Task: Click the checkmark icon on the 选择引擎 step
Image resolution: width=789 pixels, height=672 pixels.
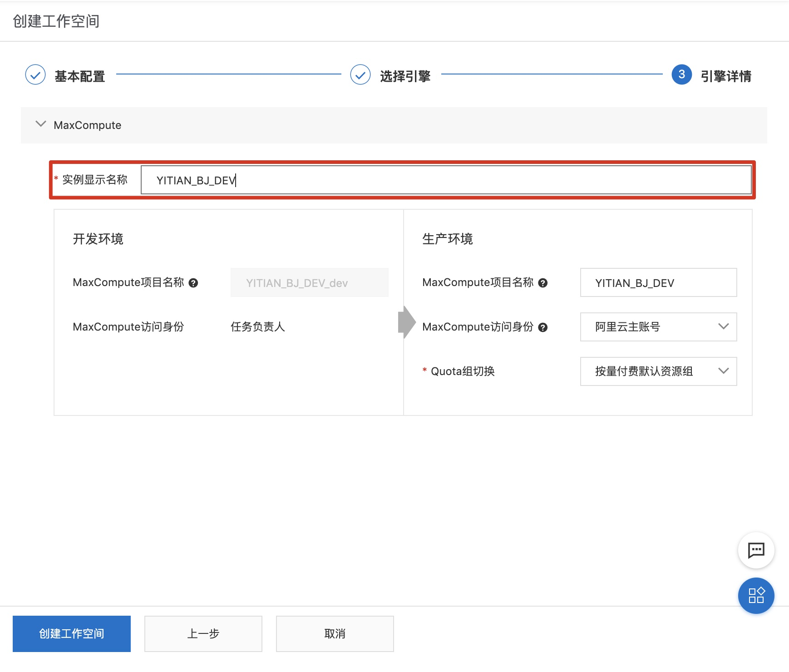Action: point(360,75)
